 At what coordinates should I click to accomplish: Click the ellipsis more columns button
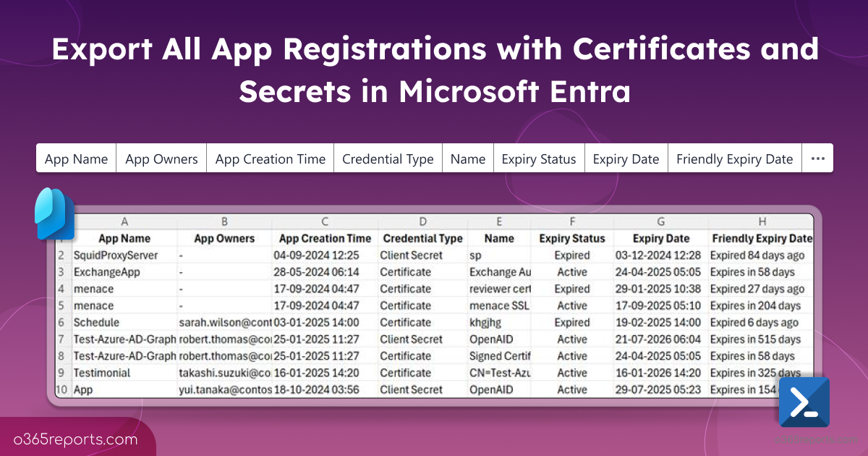[817, 159]
